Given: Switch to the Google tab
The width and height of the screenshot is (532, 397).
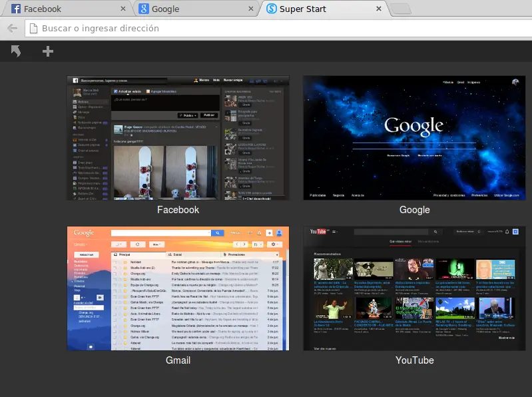Looking at the screenshot, I should tap(196, 9).
